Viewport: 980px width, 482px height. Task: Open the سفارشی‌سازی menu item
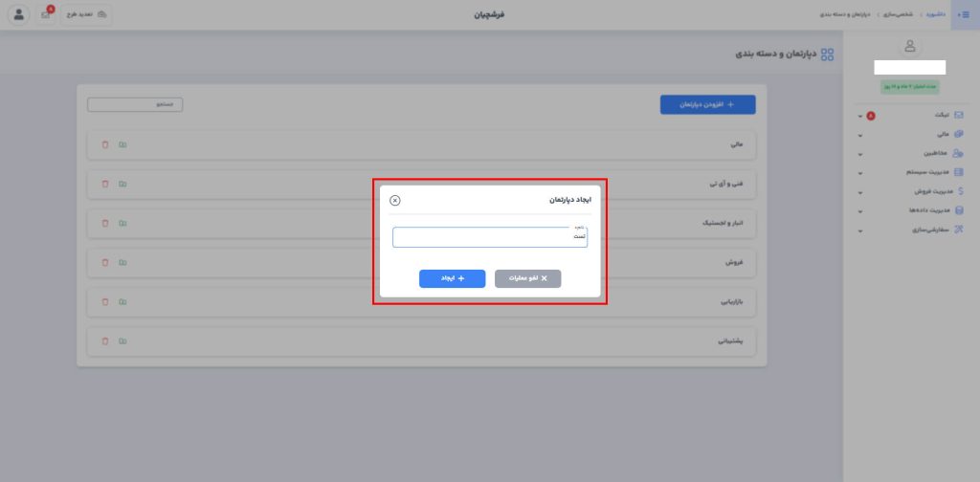[x=914, y=230]
